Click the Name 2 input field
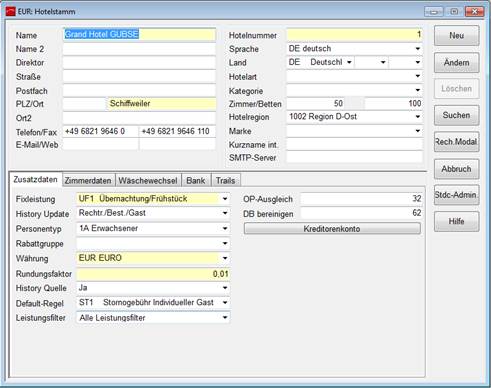Viewport: 491px width, 388px height. point(139,49)
